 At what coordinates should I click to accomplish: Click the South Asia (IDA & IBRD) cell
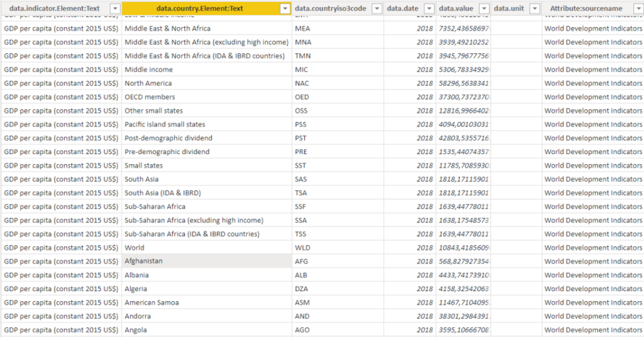pyautogui.click(x=207, y=193)
